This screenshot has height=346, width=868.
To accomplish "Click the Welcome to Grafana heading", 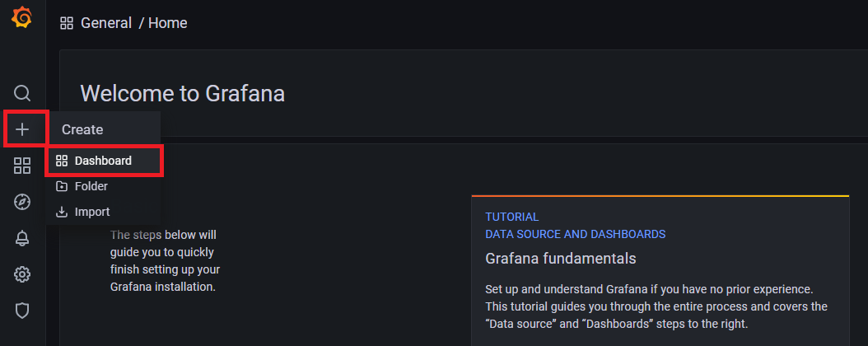I will (182, 93).
